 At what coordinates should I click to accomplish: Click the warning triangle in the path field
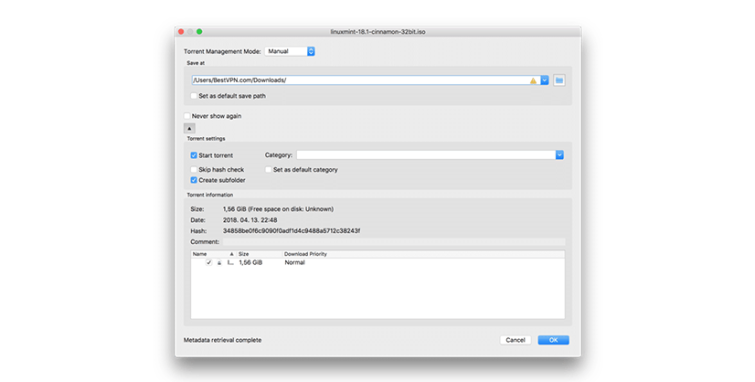tap(533, 80)
